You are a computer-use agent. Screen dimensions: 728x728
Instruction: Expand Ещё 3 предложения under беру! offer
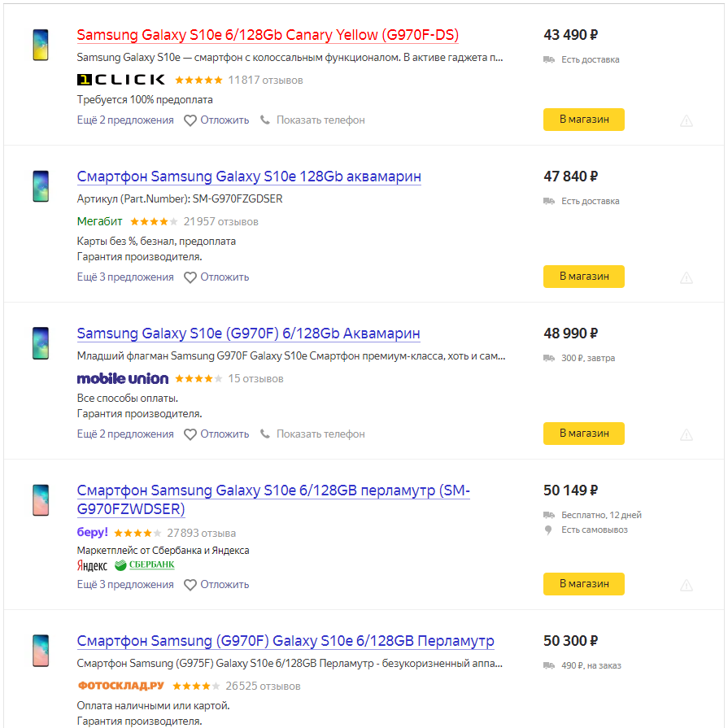point(125,585)
